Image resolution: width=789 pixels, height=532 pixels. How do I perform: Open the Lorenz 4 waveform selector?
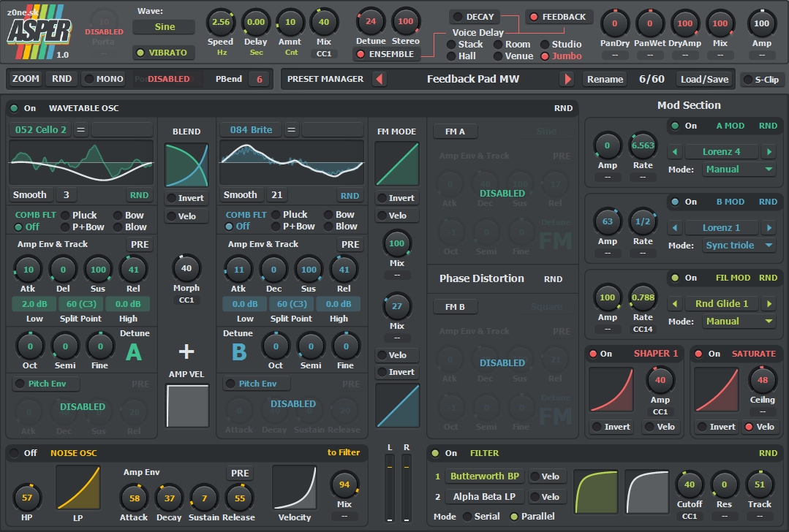click(722, 151)
